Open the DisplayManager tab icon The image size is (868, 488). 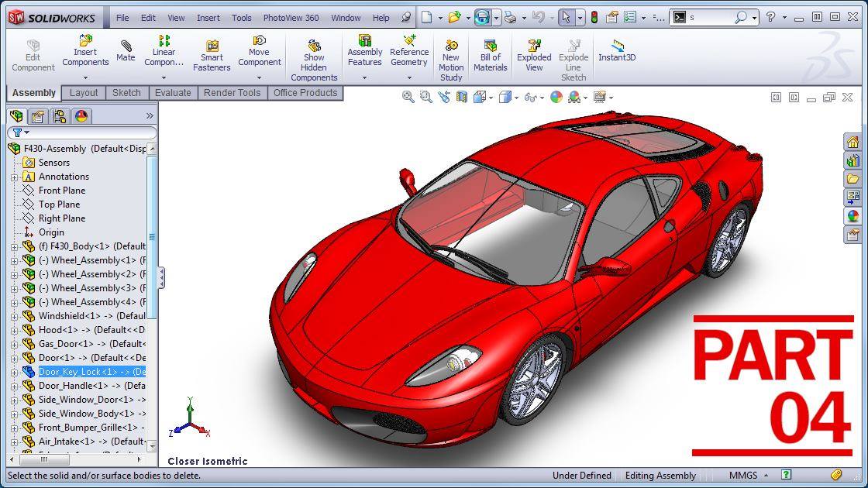click(81, 116)
